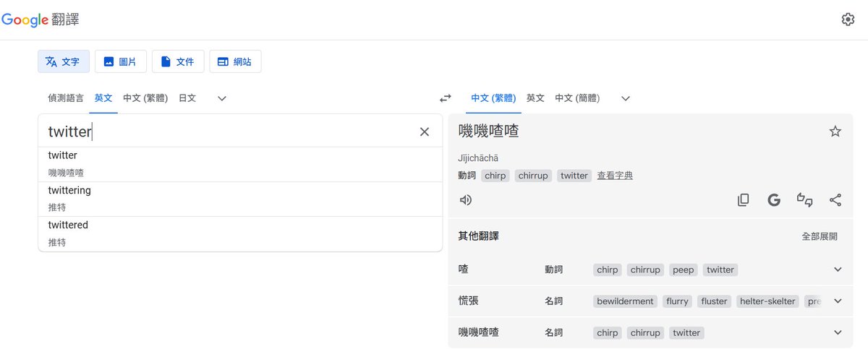Copy the translation to clipboard
The width and height of the screenshot is (868, 349).
(x=743, y=200)
